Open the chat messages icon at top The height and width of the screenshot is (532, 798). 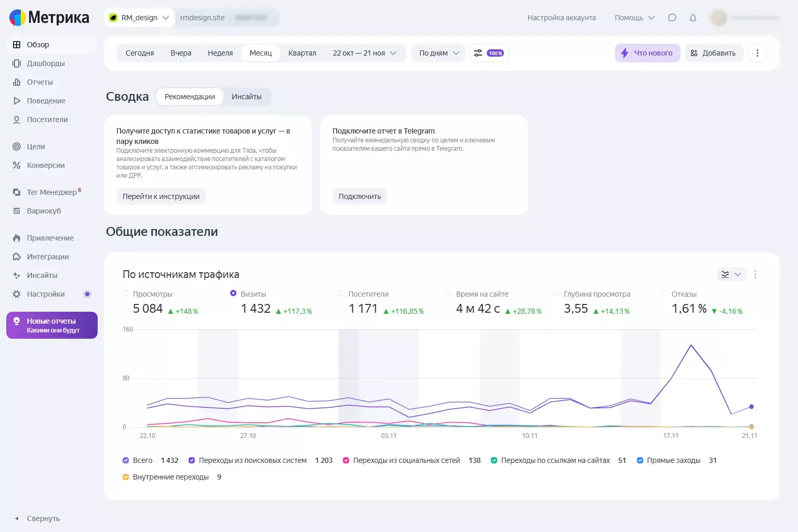[672, 17]
